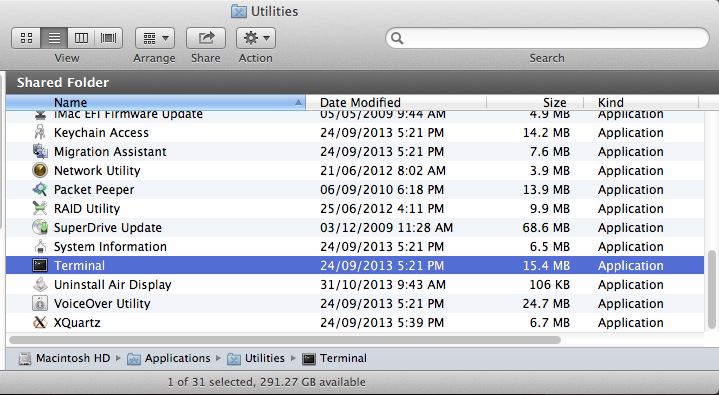Select the highlighted Terminal name
The width and height of the screenshot is (719, 395).
tap(79, 266)
